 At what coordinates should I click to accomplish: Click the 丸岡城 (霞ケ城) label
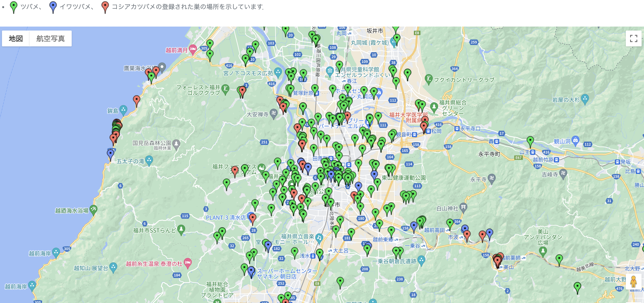(370, 43)
